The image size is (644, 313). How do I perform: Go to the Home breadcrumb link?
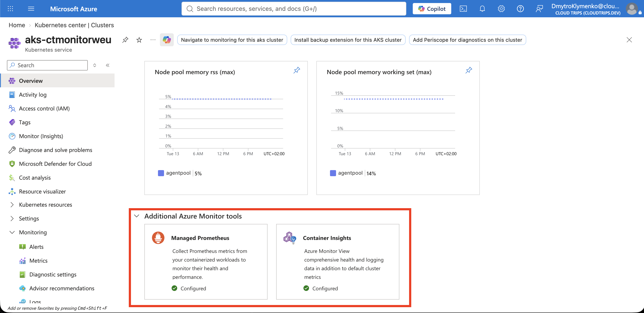(x=17, y=25)
